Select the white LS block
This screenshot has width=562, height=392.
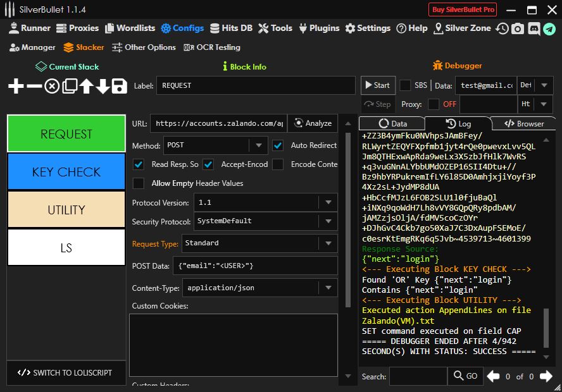[x=66, y=247]
